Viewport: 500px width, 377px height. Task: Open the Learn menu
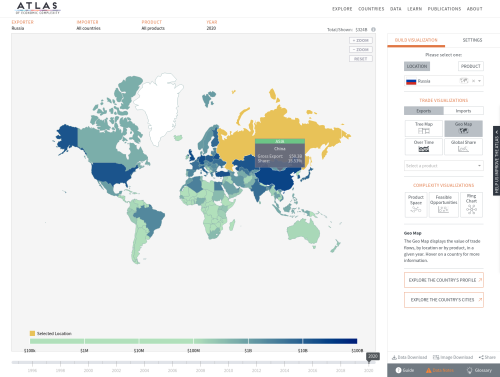415,9
